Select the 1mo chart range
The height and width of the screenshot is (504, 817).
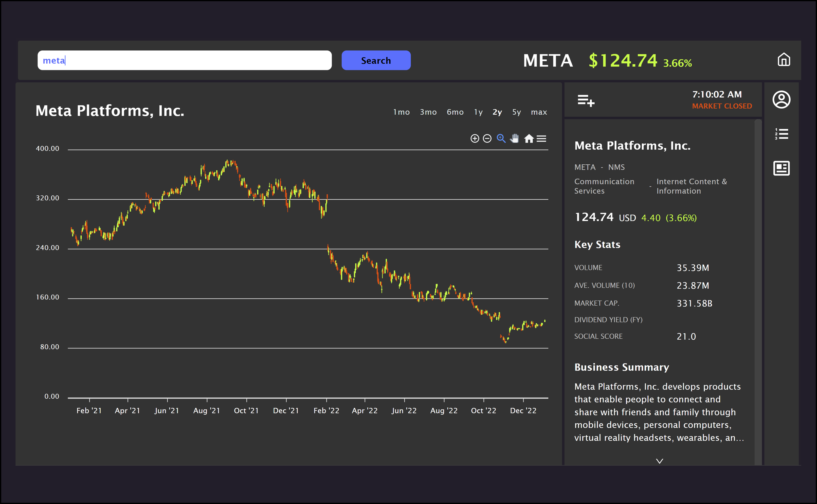[401, 112]
